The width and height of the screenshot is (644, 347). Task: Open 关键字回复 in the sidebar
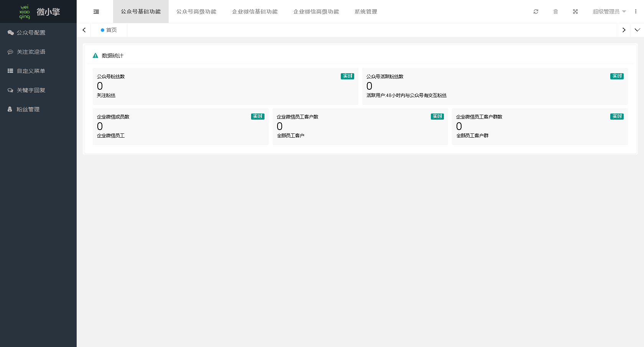38,90
